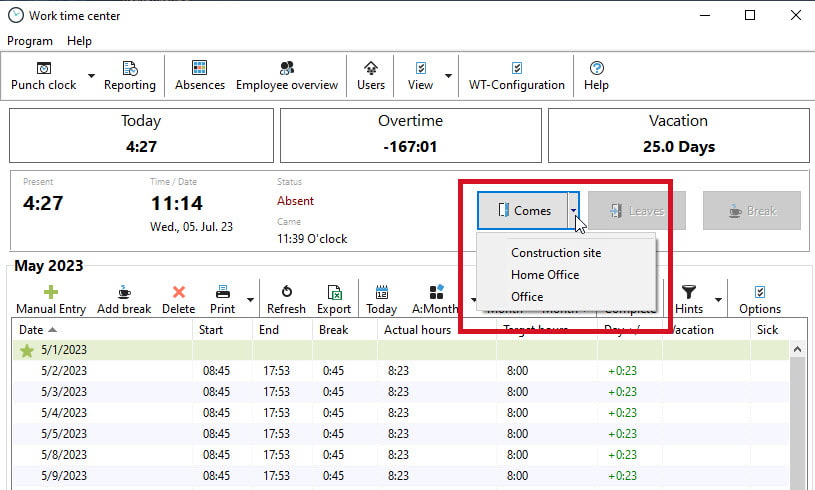Click the Vacation summary panel
The height and width of the screenshot is (490, 815).
coord(679,135)
